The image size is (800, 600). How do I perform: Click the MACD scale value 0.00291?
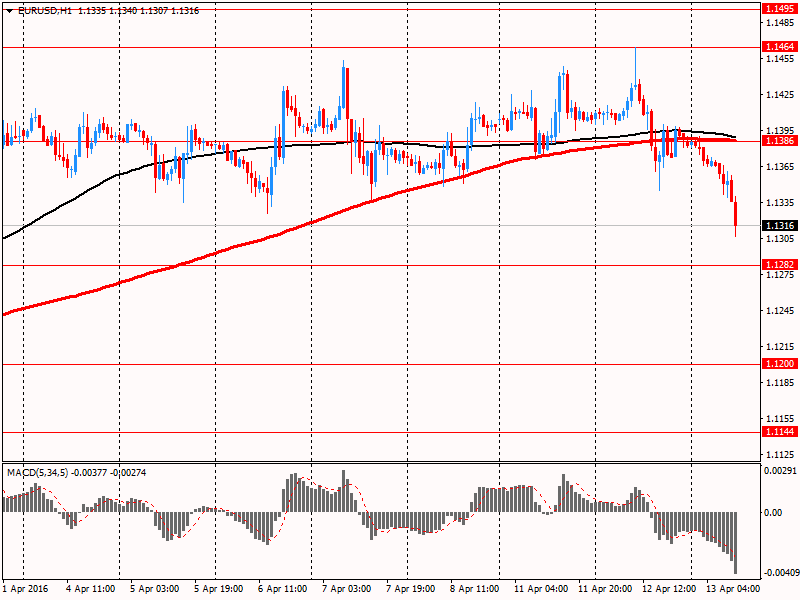click(x=781, y=470)
